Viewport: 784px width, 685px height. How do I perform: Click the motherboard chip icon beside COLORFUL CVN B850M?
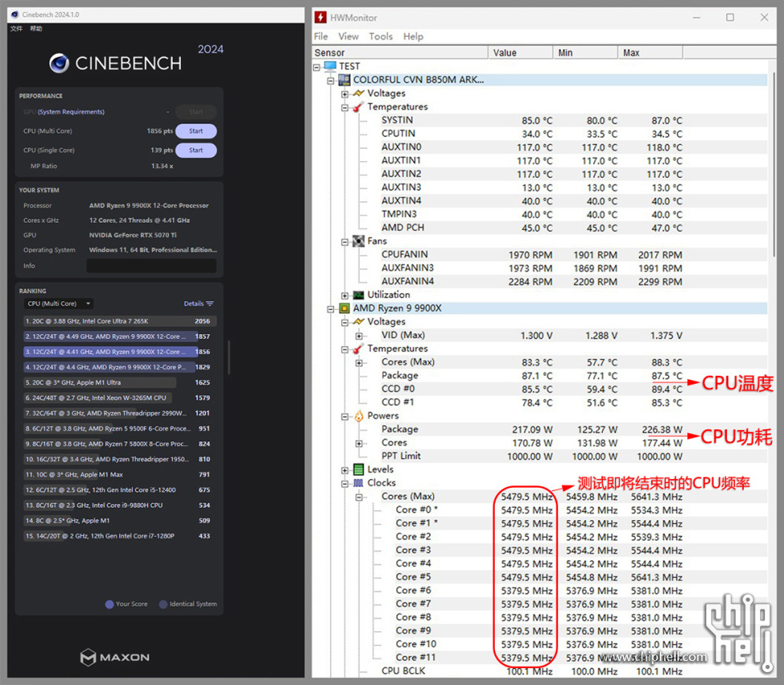344,80
